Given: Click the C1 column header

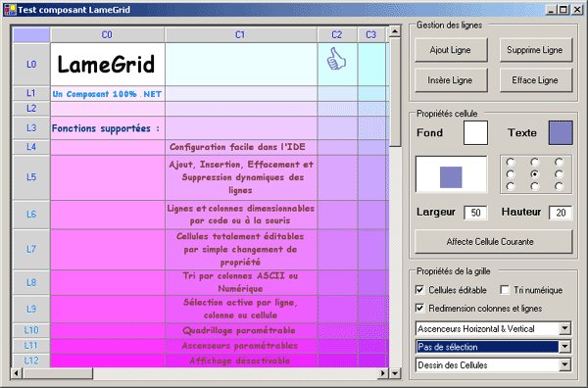Looking at the screenshot, I should pos(241,35).
